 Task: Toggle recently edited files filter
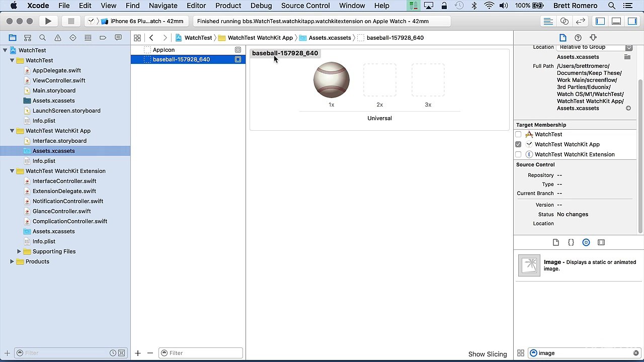114,353
